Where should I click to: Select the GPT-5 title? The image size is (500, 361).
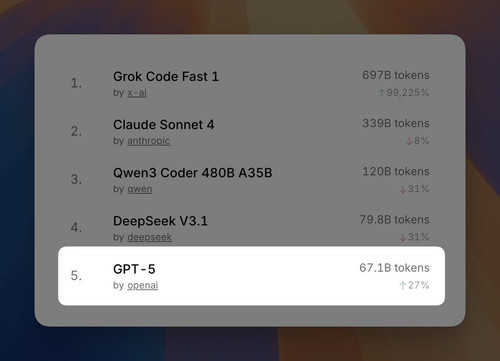pyautogui.click(x=134, y=269)
